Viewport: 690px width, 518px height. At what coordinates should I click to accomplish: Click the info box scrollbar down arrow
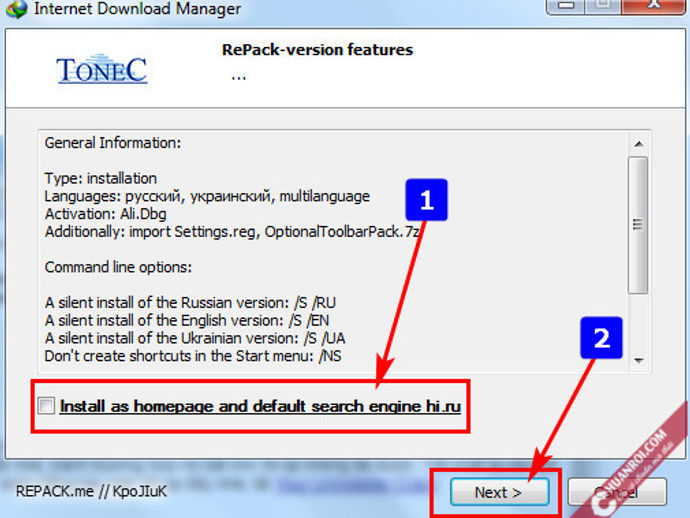(x=639, y=361)
